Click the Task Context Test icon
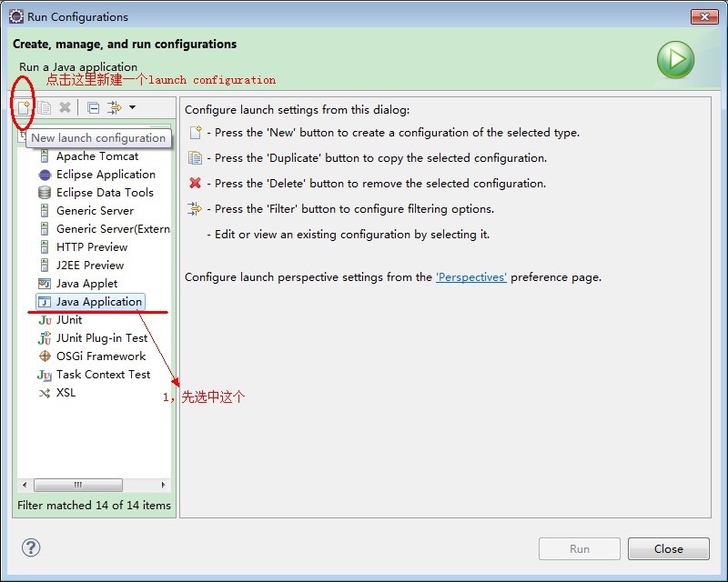Viewport: 728px width, 582px height. tap(45, 375)
